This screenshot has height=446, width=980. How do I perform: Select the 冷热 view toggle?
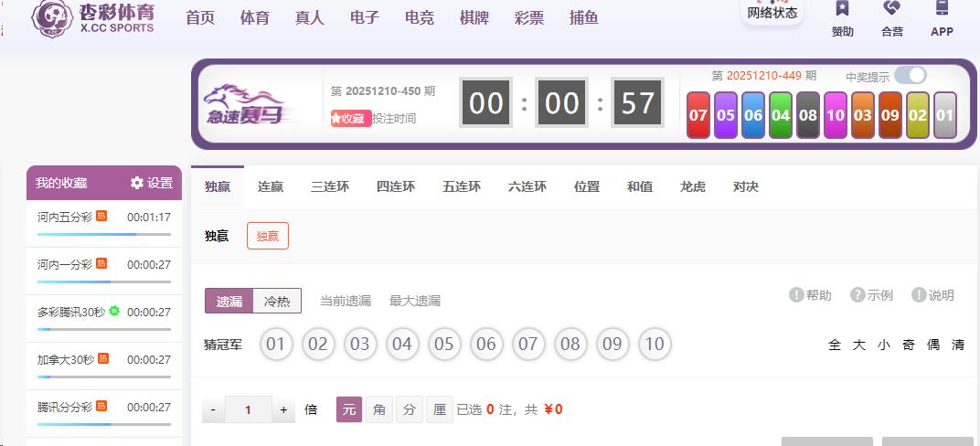[276, 301]
